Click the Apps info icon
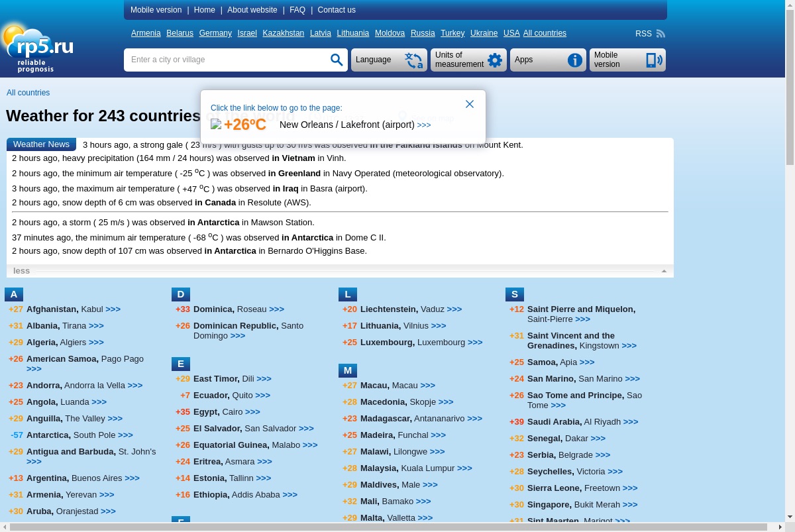 click(575, 60)
